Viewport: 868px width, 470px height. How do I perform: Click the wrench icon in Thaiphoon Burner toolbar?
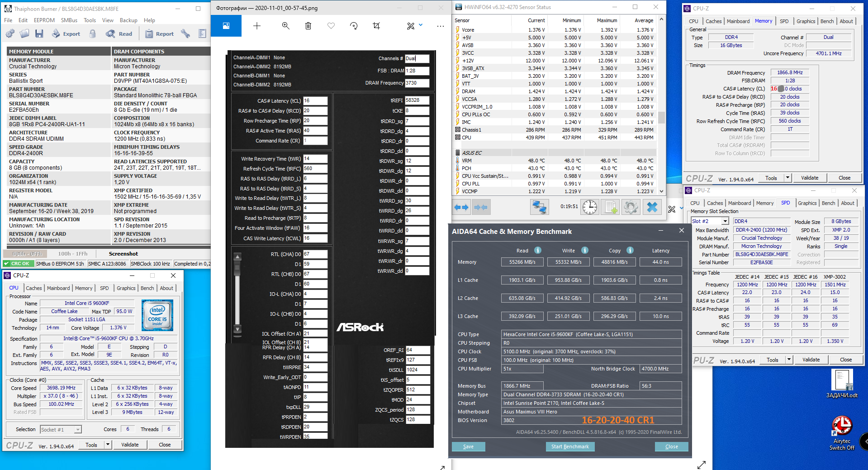point(185,33)
